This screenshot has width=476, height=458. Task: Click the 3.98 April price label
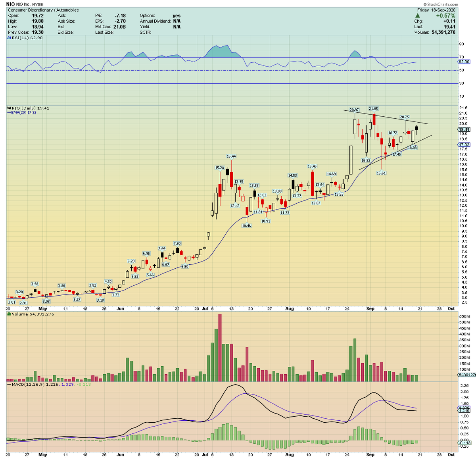35,284
